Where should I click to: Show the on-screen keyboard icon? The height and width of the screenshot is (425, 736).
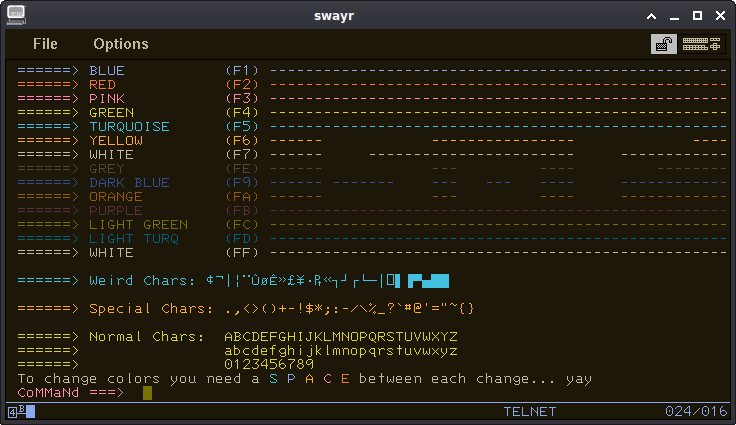pos(701,44)
